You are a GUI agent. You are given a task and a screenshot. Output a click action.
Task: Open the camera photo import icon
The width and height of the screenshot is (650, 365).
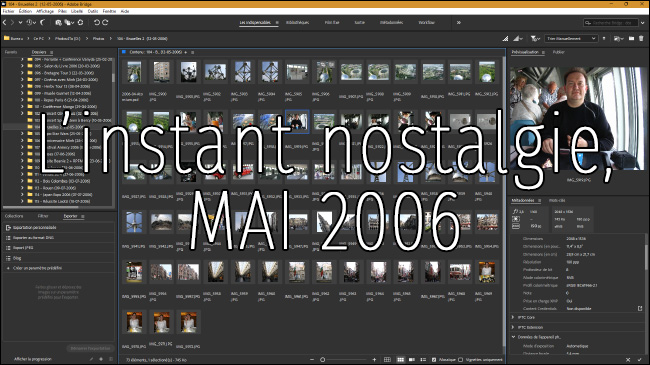tap(58, 22)
